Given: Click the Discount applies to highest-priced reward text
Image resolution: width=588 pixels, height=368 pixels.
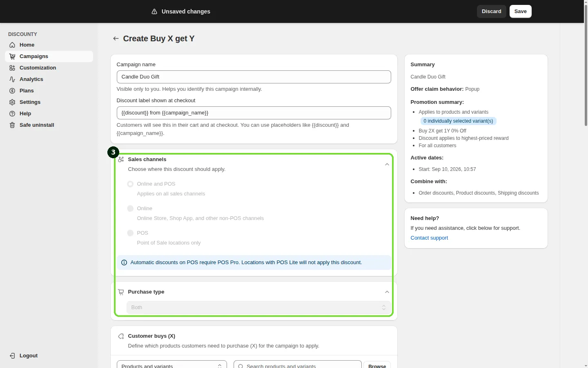Looking at the screenshot, I should [463, 138].
